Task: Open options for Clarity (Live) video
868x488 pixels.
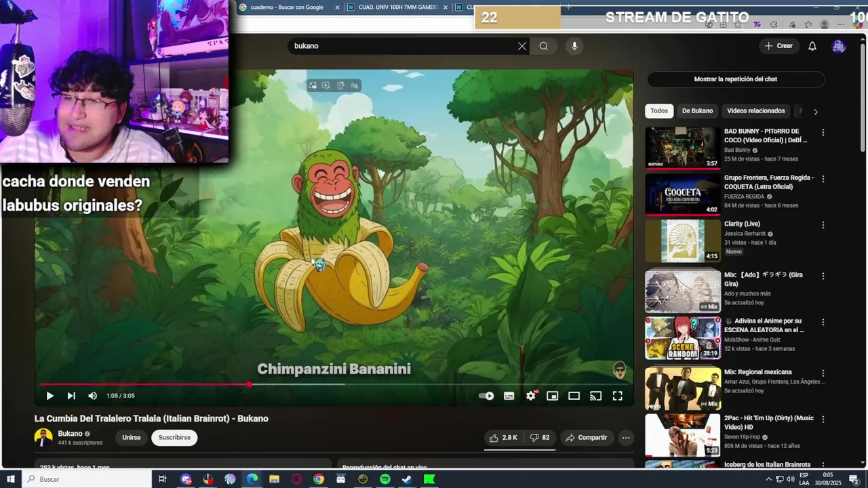Action: tap(823, 225)
